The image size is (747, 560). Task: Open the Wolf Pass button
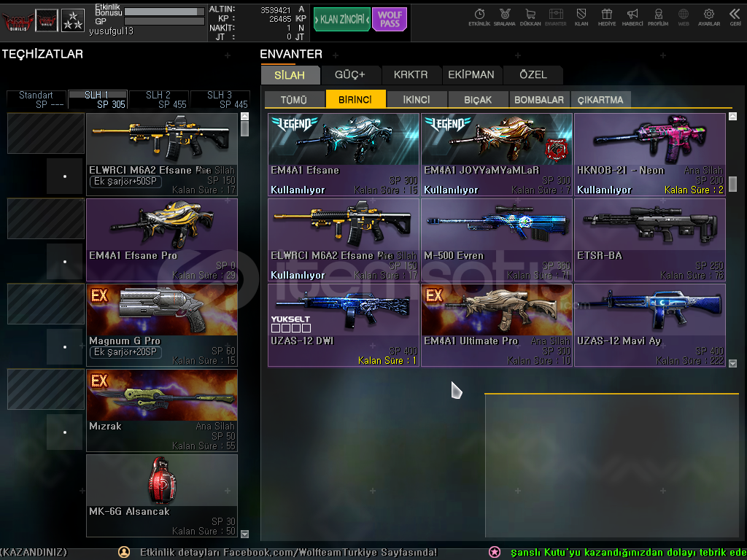390,20
